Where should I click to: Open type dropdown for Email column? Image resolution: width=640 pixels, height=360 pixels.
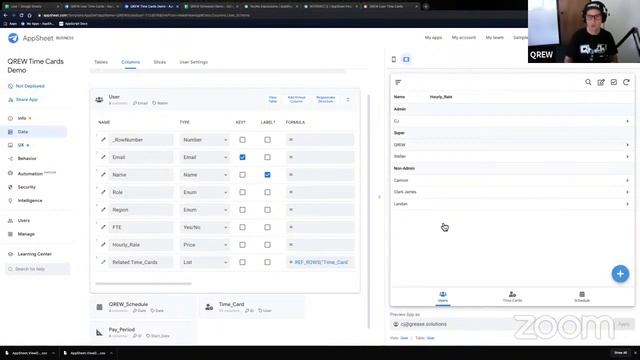pyautogui.click(x=204, y=157)
